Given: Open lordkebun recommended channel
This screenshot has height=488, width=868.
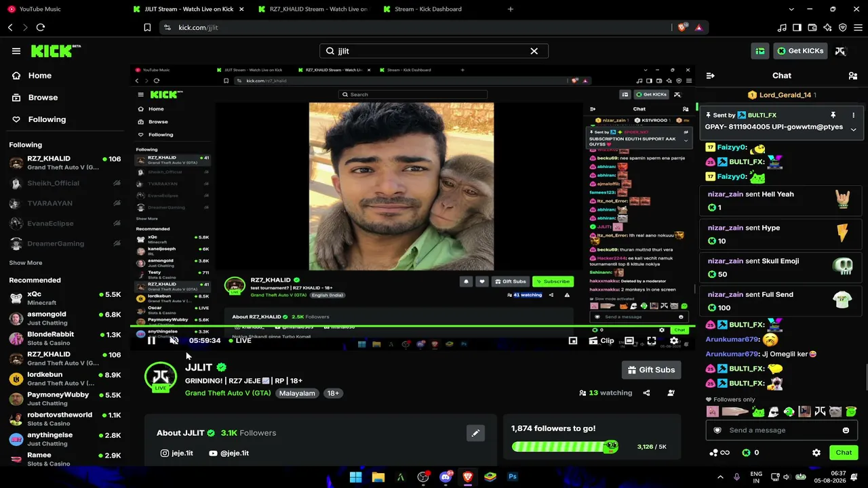Looking at the screenshot, I should pyautogui.click(x=65, y=379).
